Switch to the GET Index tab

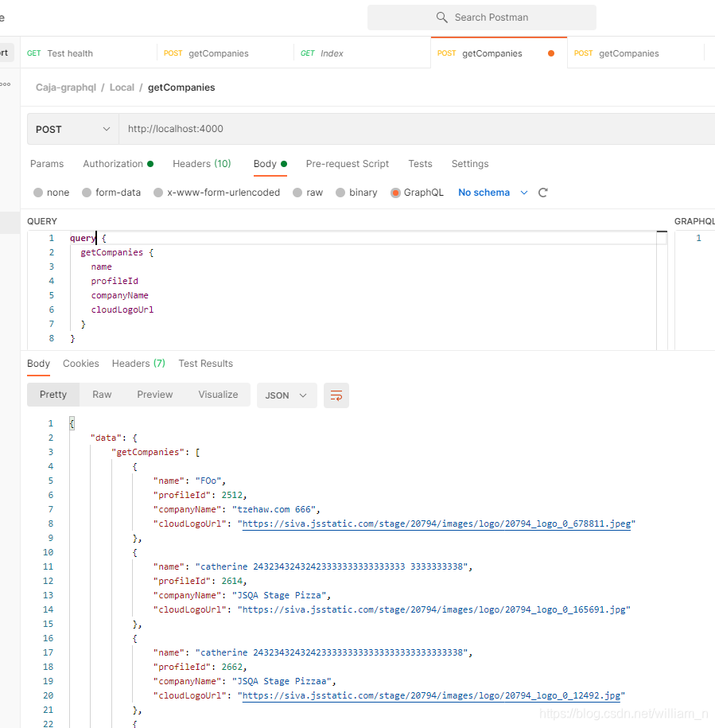(322, 53)
